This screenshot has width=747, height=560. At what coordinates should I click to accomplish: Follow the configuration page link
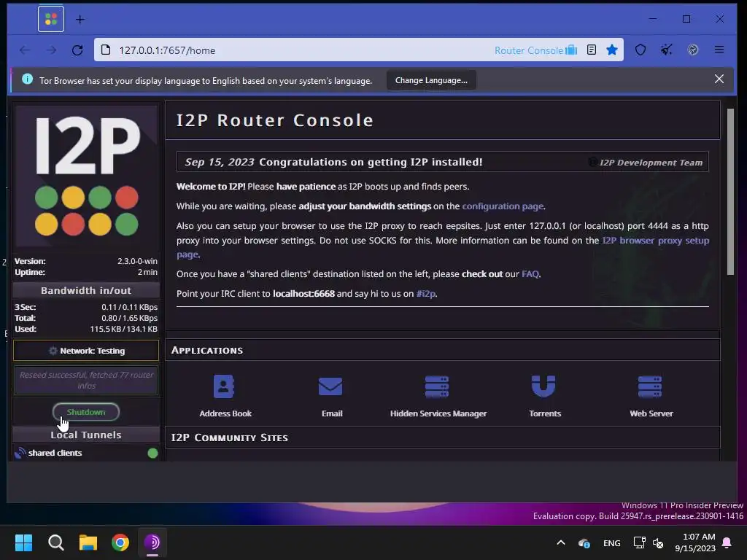click(503, 206)
